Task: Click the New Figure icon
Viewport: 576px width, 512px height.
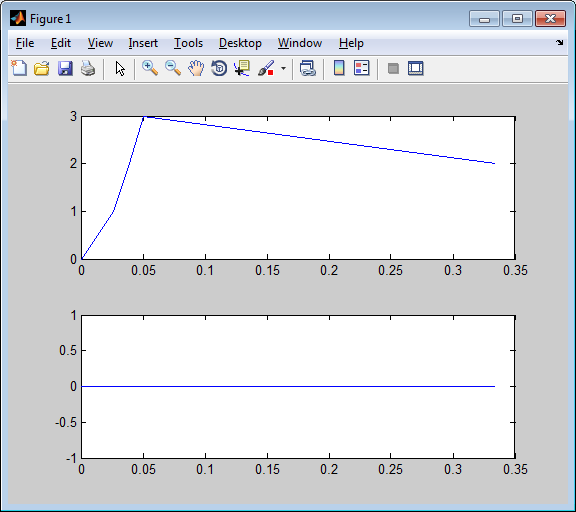Action: 19,68
